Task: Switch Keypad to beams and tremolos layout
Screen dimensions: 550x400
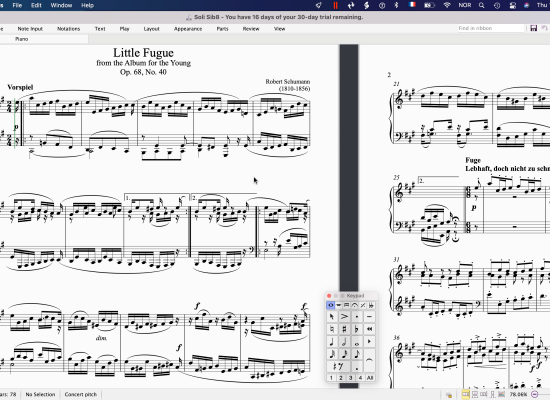Action: pyautogui.click(x=346, y=305)
